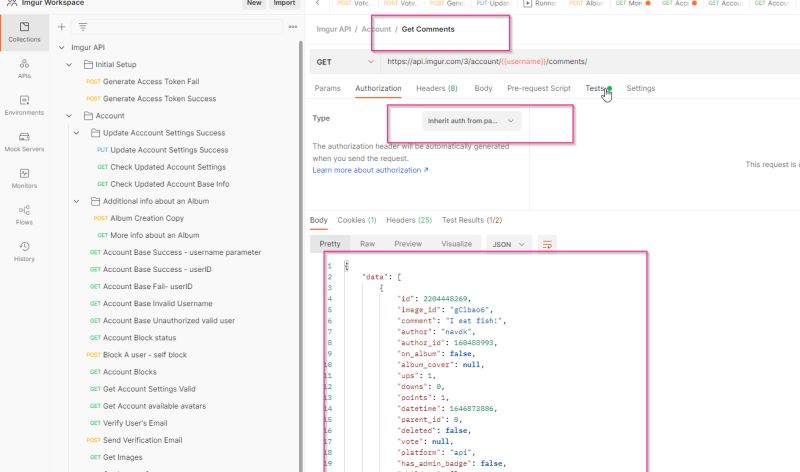
Task: Click the Initial Setup folder icon
Action: (88, 64)
